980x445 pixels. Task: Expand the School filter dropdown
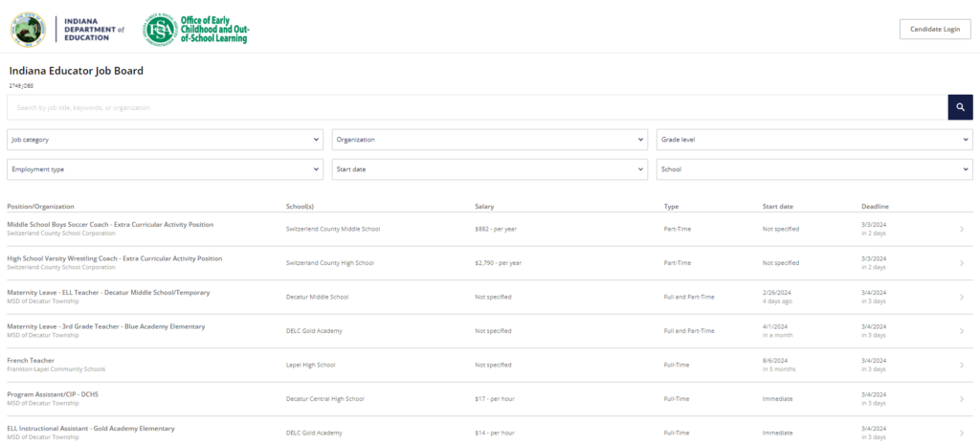814,169
